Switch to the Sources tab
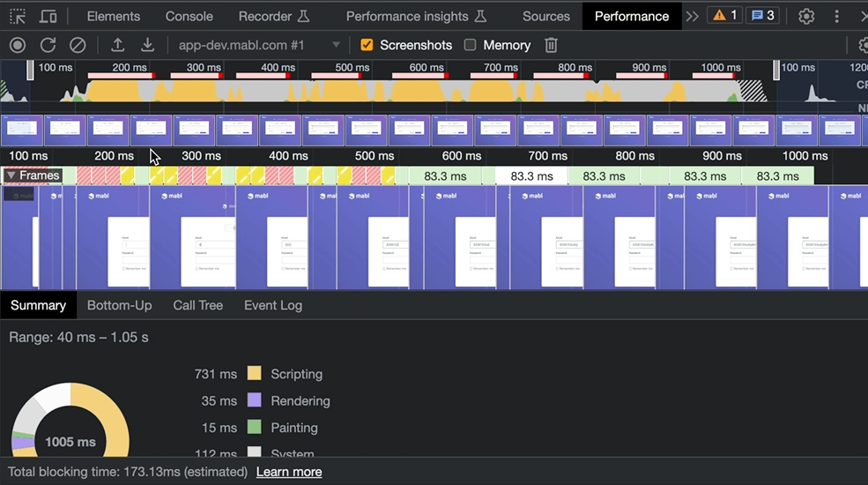 (x=546, y=17)
